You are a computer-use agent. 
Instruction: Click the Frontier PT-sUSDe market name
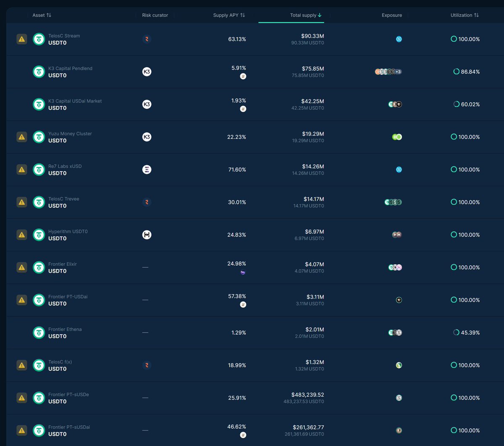pyautogui.click(x=68, y=395)
